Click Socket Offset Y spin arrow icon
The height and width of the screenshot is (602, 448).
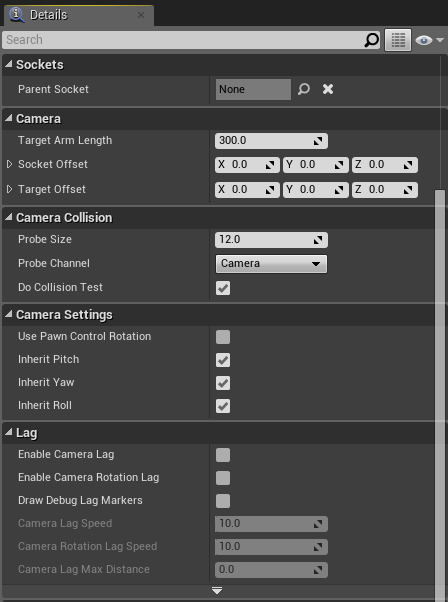pyautogui.click(x=339, y=165)
